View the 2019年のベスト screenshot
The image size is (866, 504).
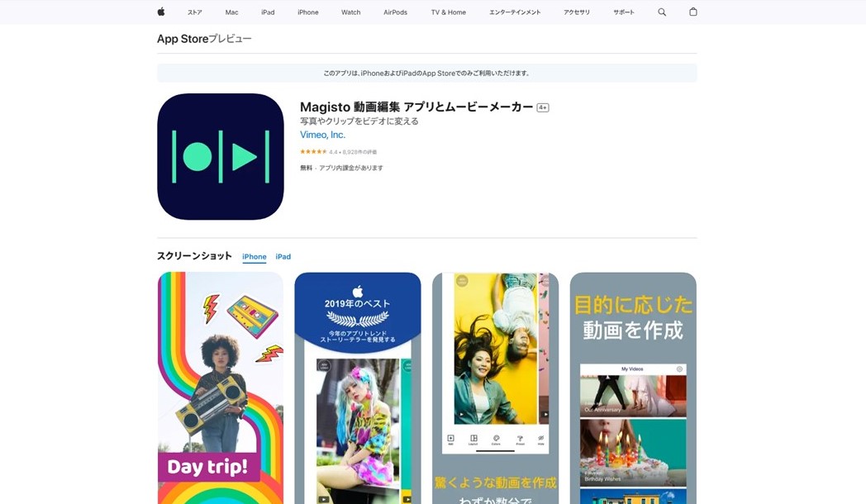pyautogui.click(x=358, y=388)
